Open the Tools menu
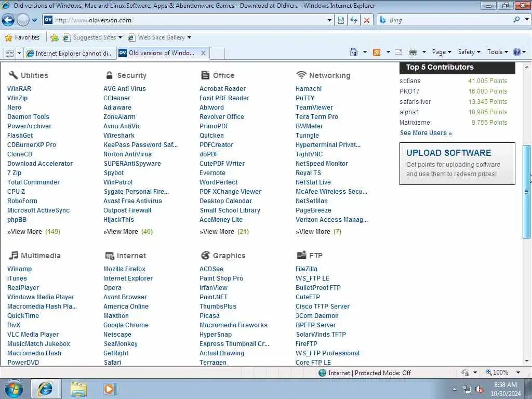Image resolution: width=532 pixels, height=399 pixels. coord(497,52)
